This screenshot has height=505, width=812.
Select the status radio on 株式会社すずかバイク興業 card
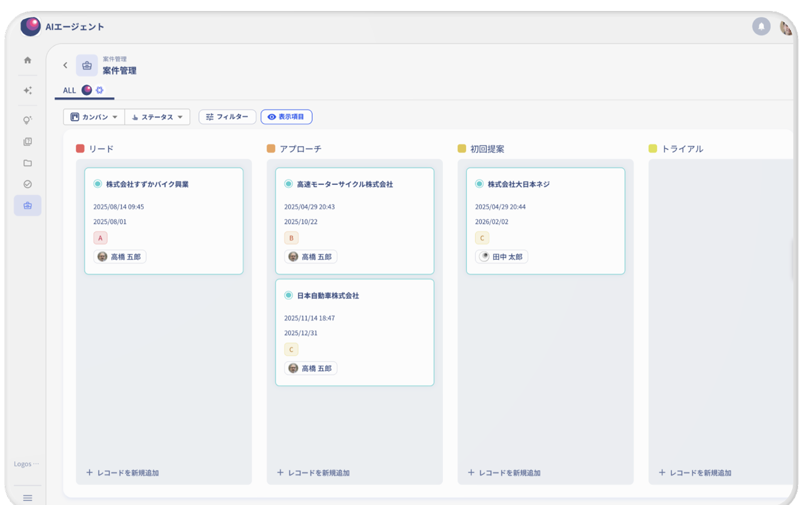98,184
